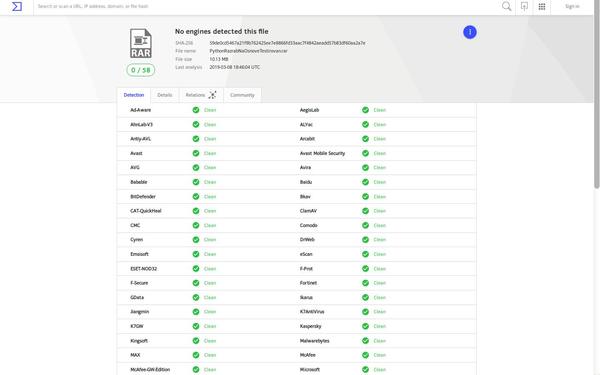Select the 10.13 MB file size value
This screenshot has width=600, height=375.
click(x=219, y=59)
